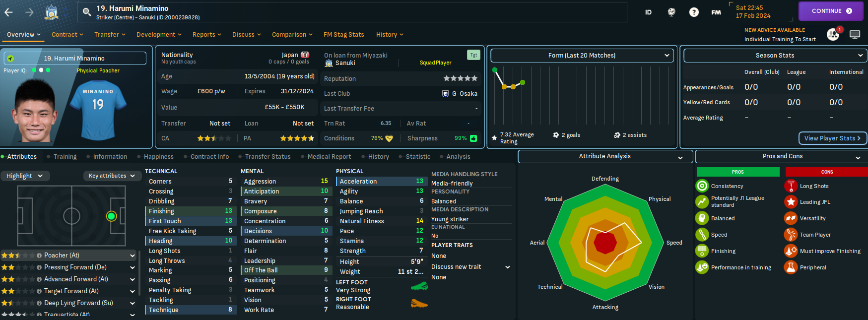Expand the Poacher (At) role dropdown
This screenshot has height=320, width=868.
(133, 256)
